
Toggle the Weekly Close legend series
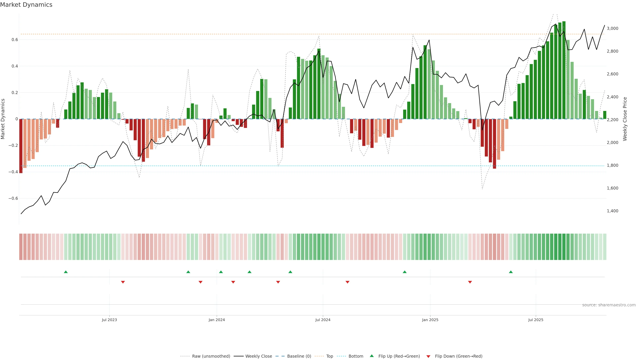[258, 356]
